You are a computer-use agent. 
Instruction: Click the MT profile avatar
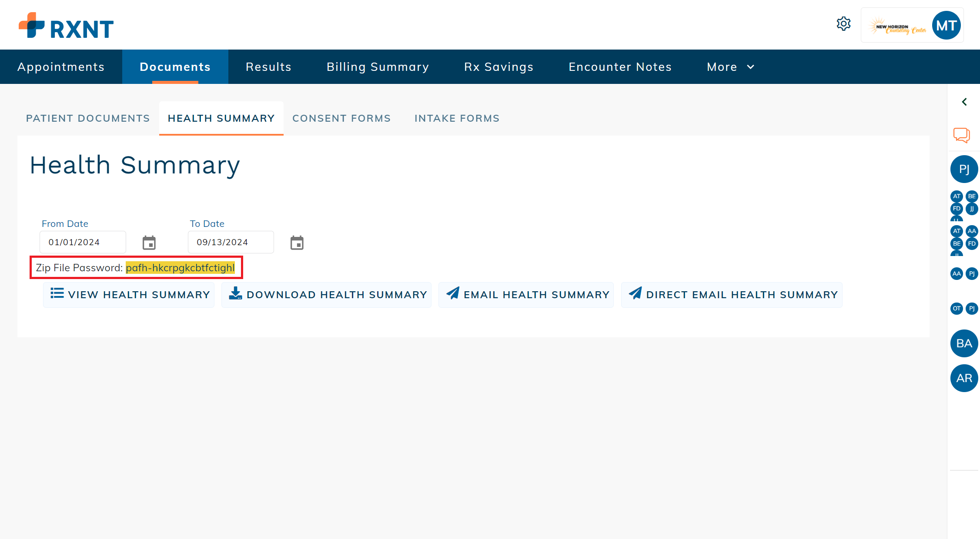pyautogui.click(x=946, y=25)
